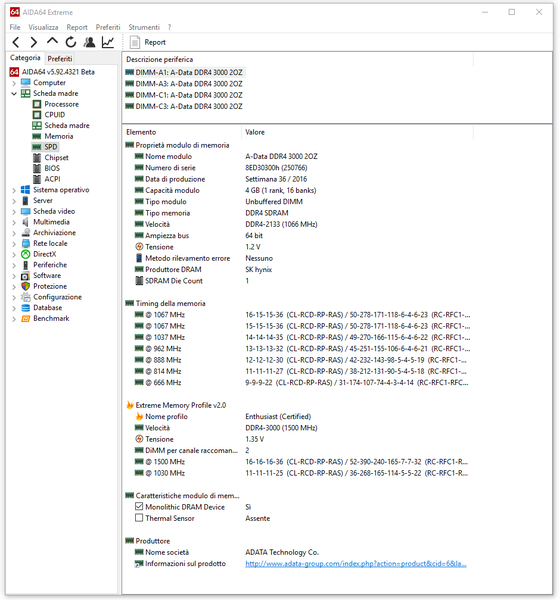Screen dimensions: 560x600
Task: Select the BIOS icon in the tree
Action: click(x=37, y=168)
